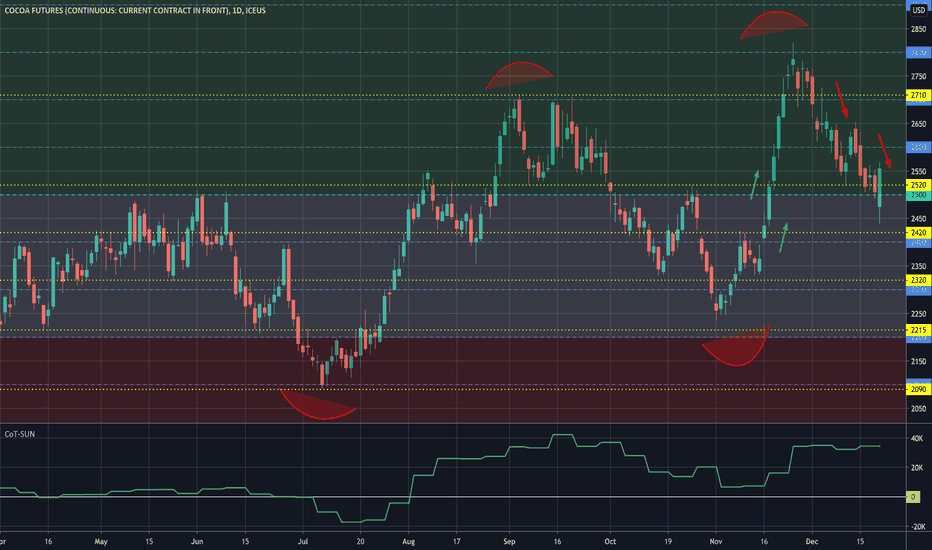Click the Jul label on time axis
The height and width of the screenshot is (550, 932).
[x=303, y=542]
